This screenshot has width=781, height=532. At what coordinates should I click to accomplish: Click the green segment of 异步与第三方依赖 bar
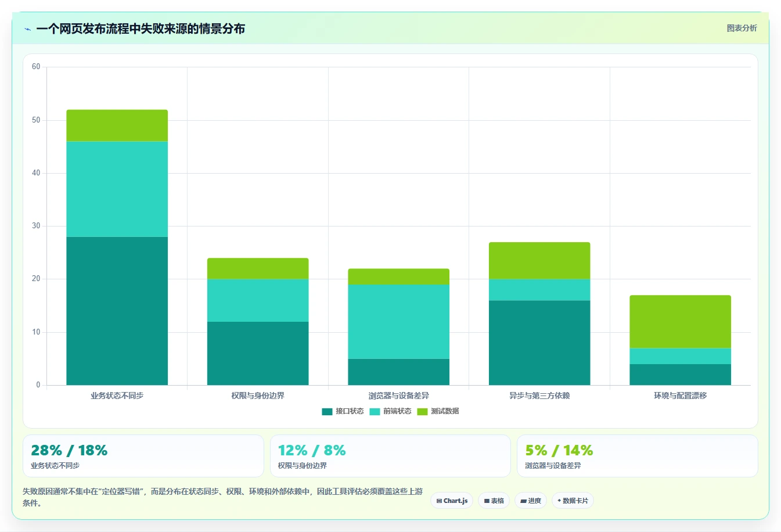pyautogui.click(x=539, y=261)
